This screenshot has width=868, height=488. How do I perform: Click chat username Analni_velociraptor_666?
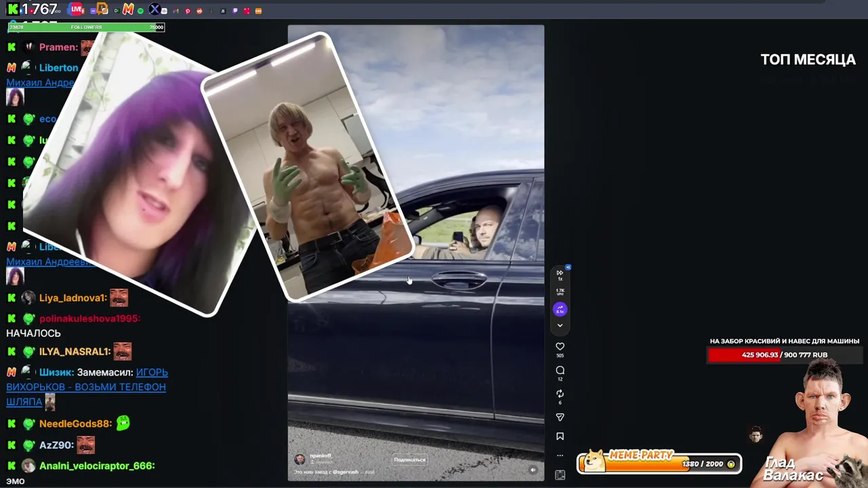(97, 466)
